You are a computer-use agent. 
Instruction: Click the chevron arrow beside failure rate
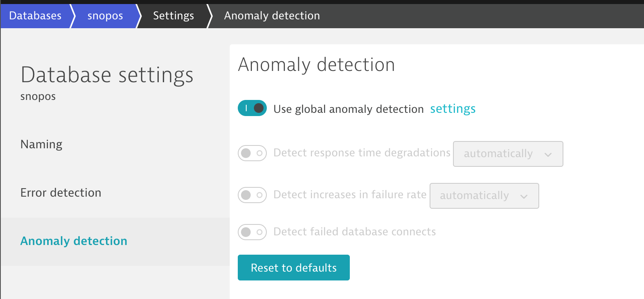[524, 196]
